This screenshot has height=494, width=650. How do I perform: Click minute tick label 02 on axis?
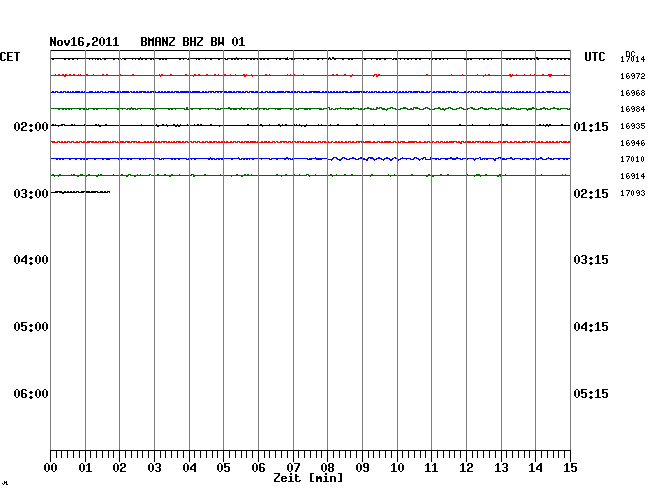119,468
